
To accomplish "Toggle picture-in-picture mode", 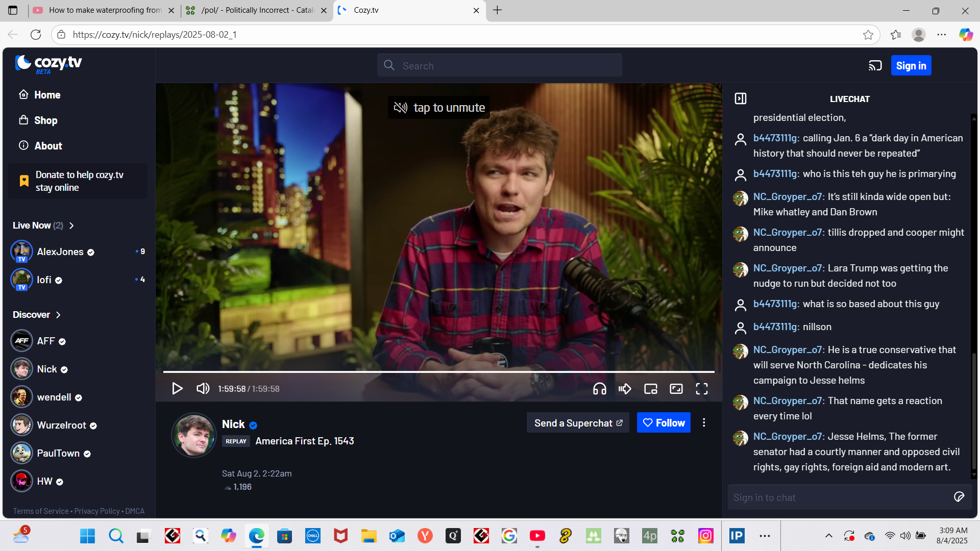I will (x=651, y=389).
